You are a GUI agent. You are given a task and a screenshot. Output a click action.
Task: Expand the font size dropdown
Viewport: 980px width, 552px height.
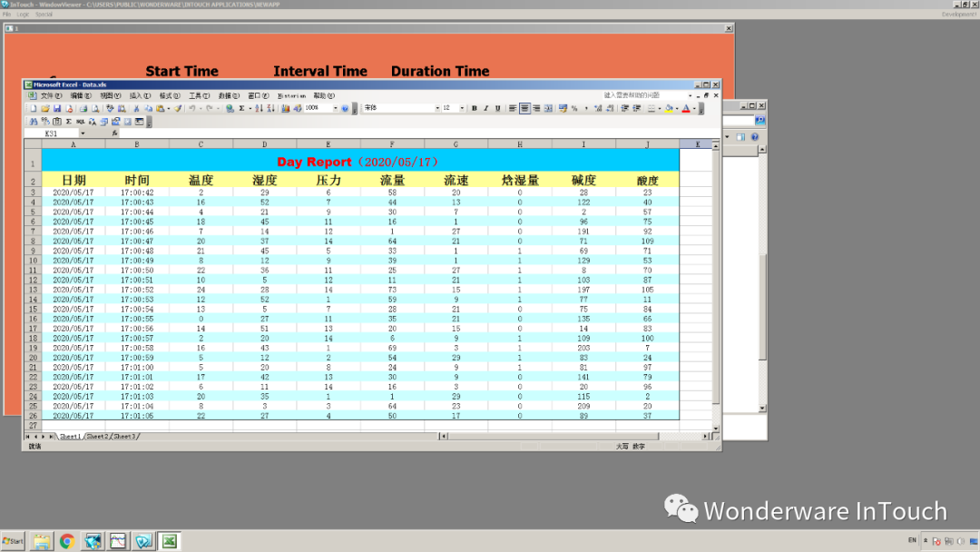point(461,109)
